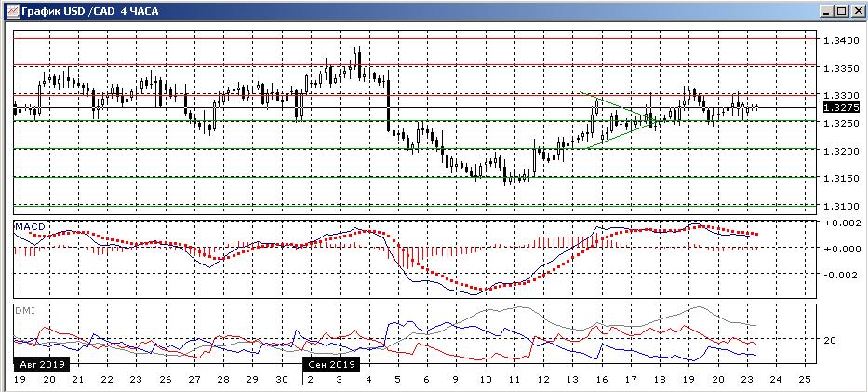The width and height of the screenshot is (868, 392).
Task: Click the +0.002 MACD scale label
Action: 841,224
